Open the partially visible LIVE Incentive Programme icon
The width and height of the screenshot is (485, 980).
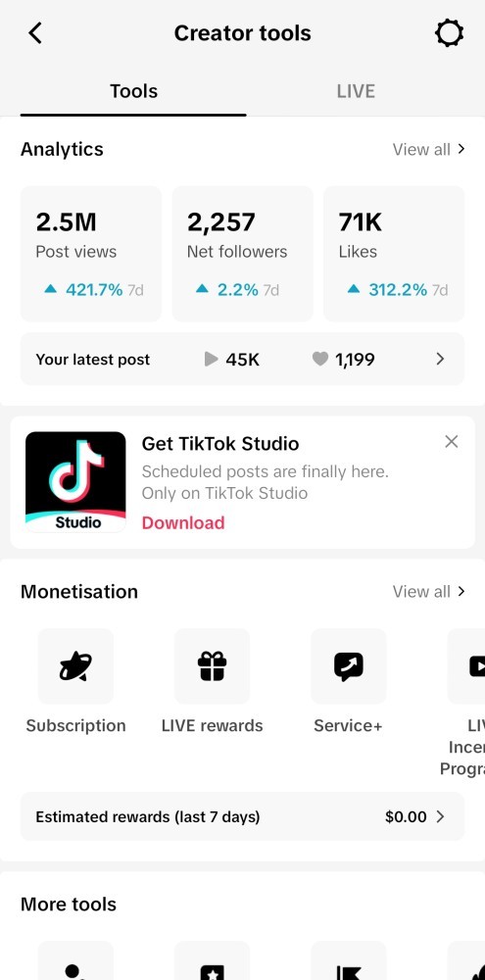pos(467,666)
